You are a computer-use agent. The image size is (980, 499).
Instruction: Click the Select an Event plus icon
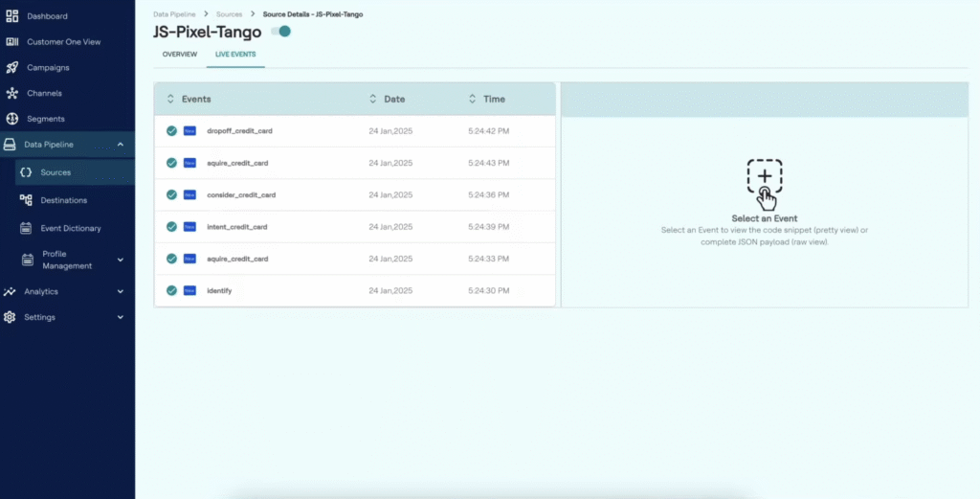pyautogui.click(x=765, y=178)
